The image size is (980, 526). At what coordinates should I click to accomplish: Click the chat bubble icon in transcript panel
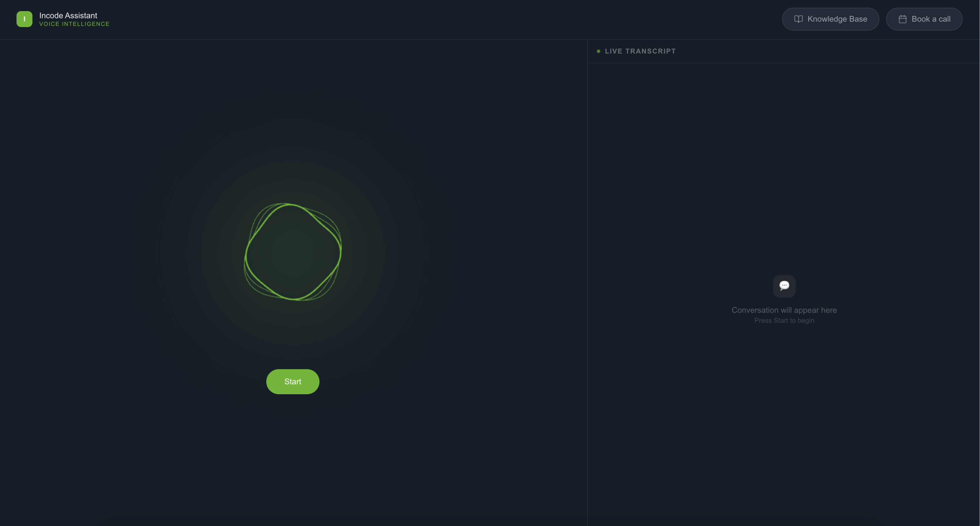[784, 286]
